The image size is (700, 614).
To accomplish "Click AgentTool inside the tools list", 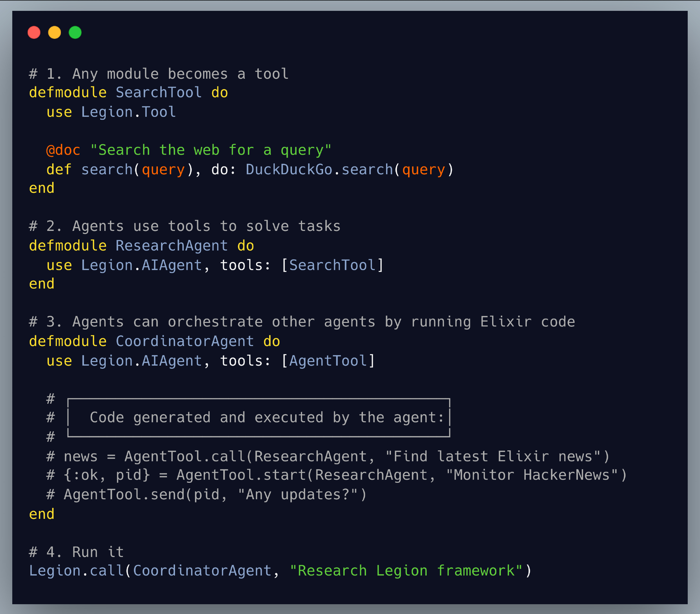I will click(x=328, y=361).
